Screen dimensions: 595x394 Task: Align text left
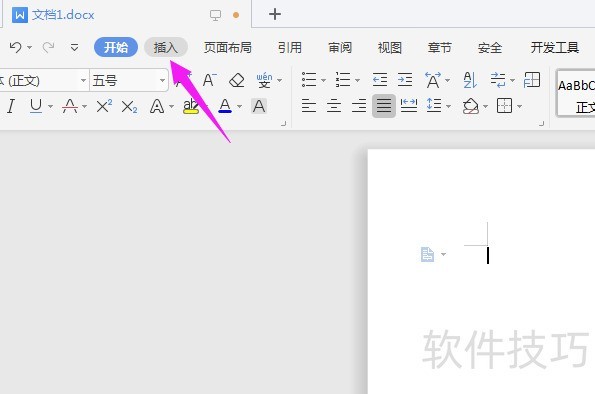[x=309, y=106]
